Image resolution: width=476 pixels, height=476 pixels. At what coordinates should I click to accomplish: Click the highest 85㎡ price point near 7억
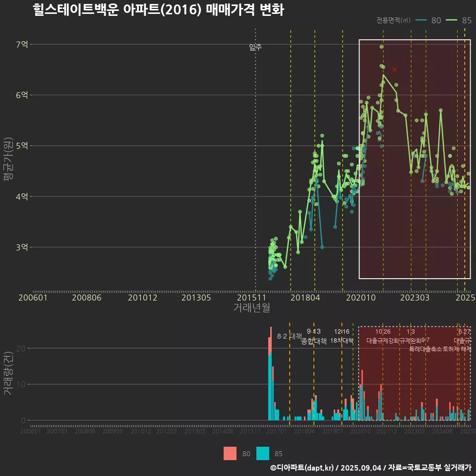pyautogui.click(x=381, y=47)
